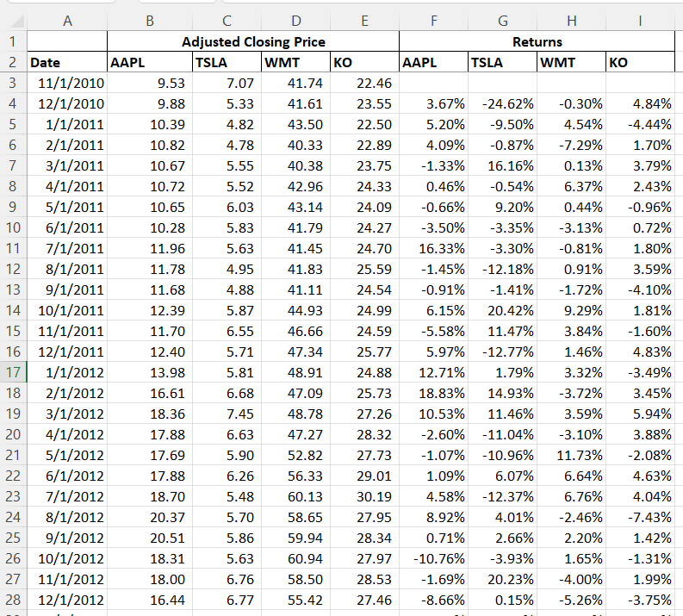
Task: Click the WMT price 40.33
Action: click(295, 145)
